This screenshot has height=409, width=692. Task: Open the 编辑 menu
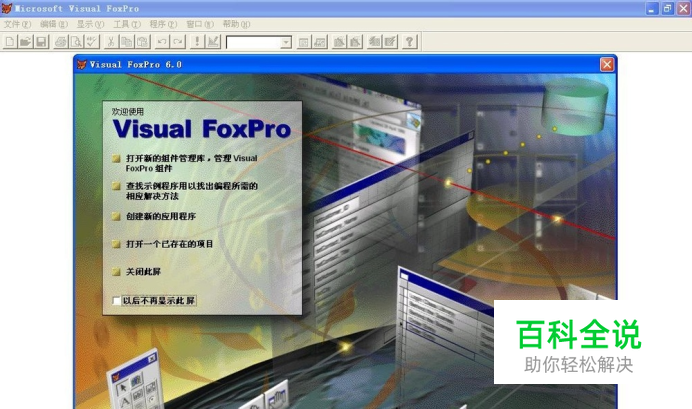coord(53,24)
